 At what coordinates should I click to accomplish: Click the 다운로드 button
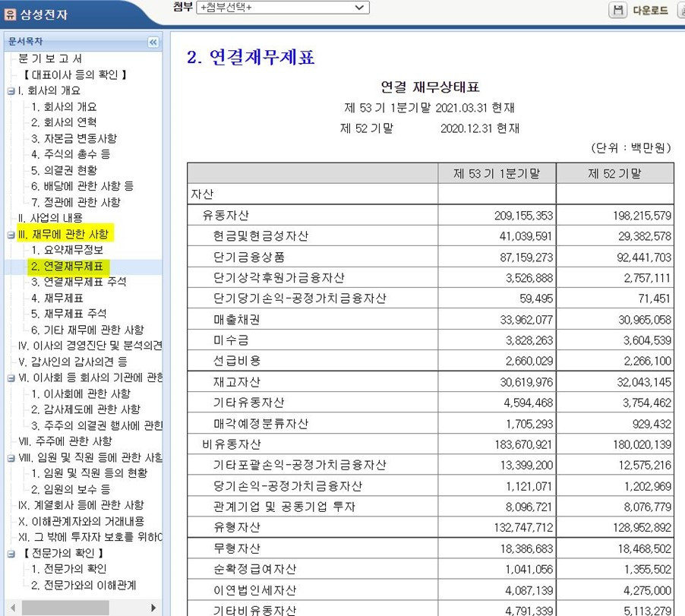pyautogui.click(x=649, y=11)
